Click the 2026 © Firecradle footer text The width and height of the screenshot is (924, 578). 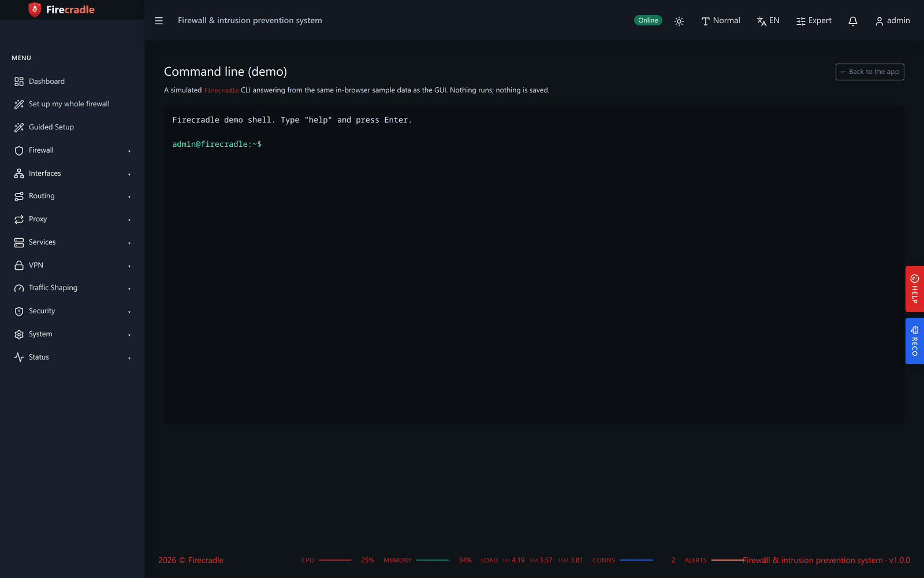tap(191, 560)
